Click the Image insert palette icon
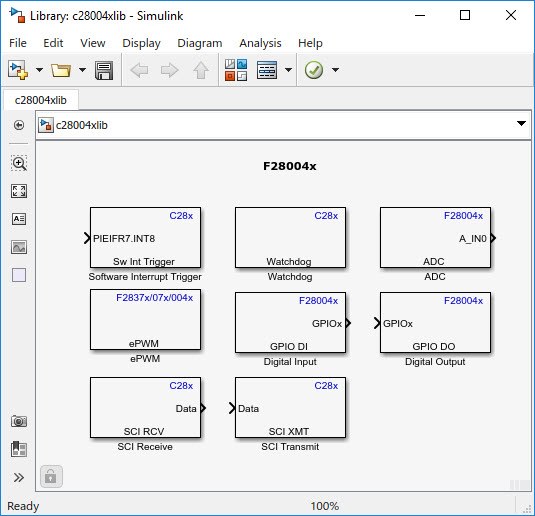 tap(19, 247)
